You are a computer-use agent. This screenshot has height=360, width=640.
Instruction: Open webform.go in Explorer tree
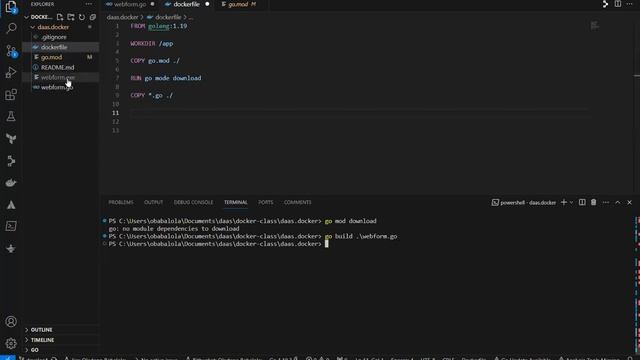pyautogui.click(x=60, y=87)
